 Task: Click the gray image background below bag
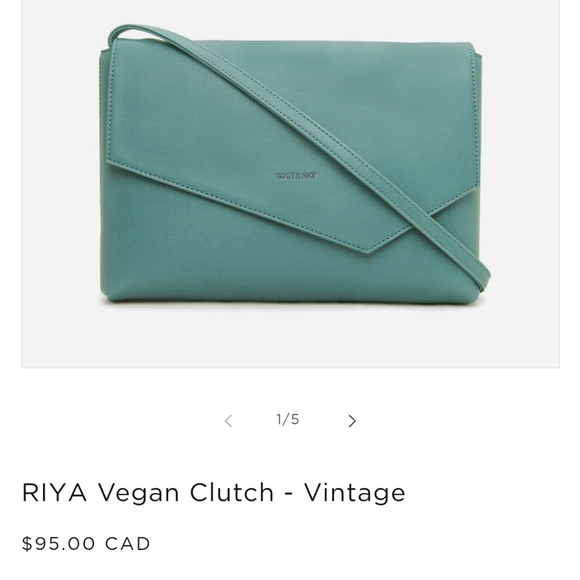[290, 338]
